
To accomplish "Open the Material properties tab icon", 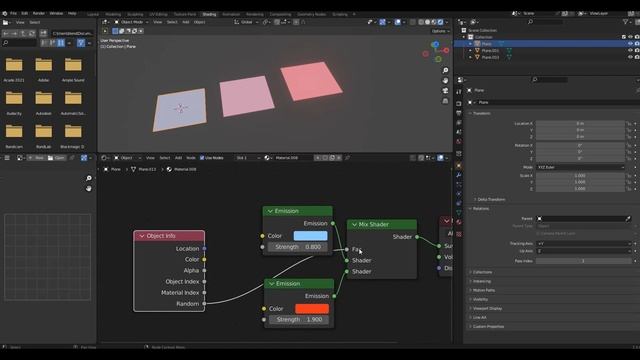I will [459, 222].
